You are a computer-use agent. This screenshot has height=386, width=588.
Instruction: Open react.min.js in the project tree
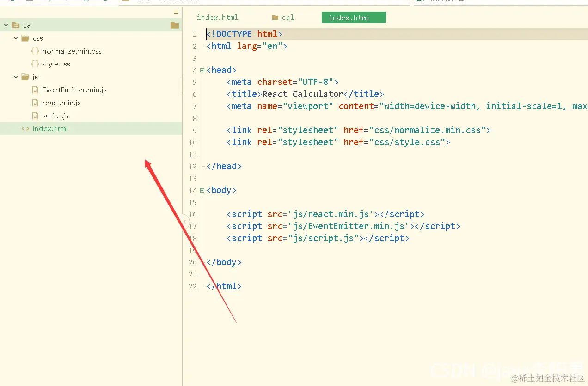tap(61, 103)
